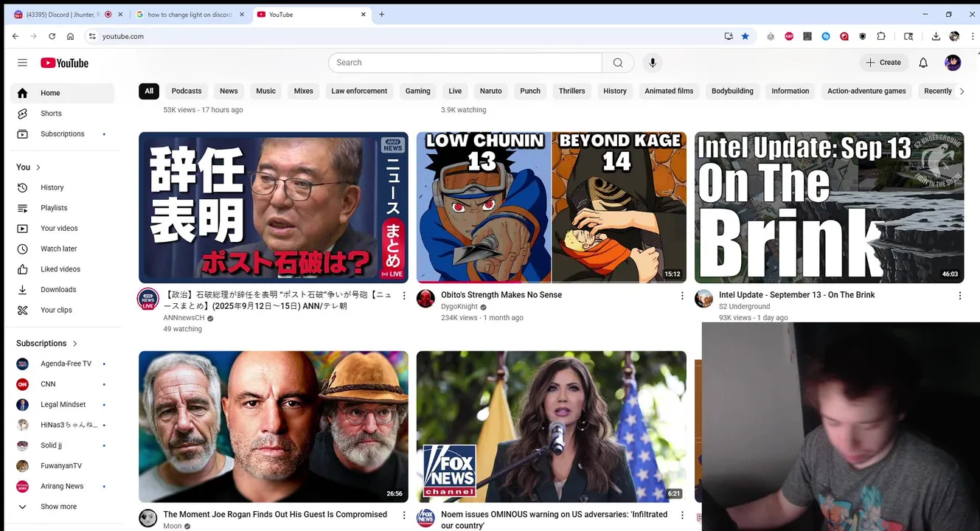This screenshot has width=980, height=531.
Task: Select the Gaming filter chip
Action: [417, 91]
